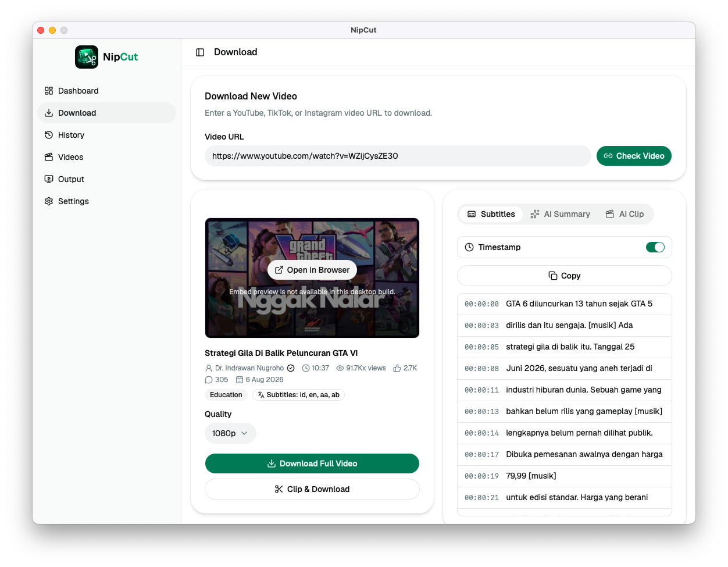
Task: Select subtitle line at 00:00:11
Action: (565, 390)
